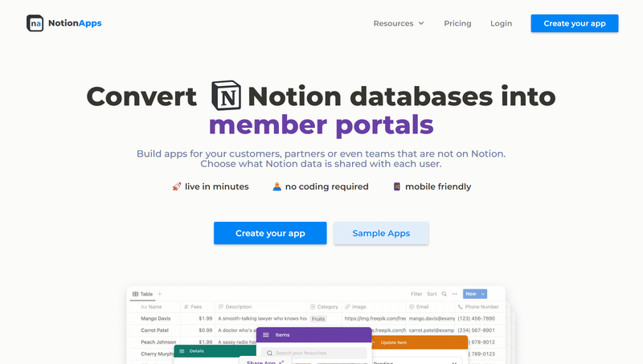Click the chevron next to Resources
643x364 pixels.
point(421,23)
